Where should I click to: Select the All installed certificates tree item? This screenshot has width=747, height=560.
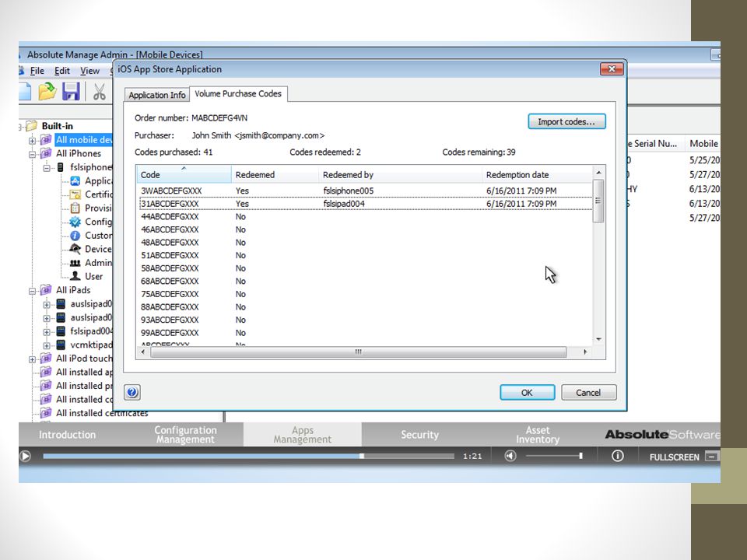102,413
